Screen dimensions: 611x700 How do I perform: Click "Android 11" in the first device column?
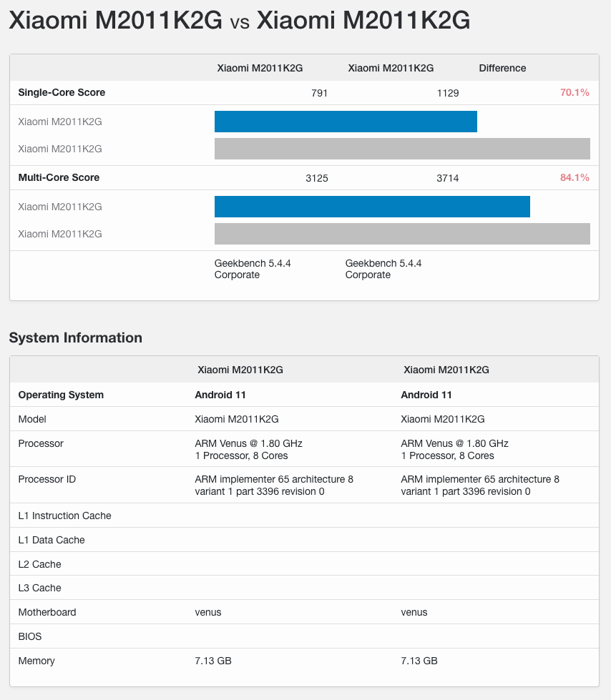(220, 395)
